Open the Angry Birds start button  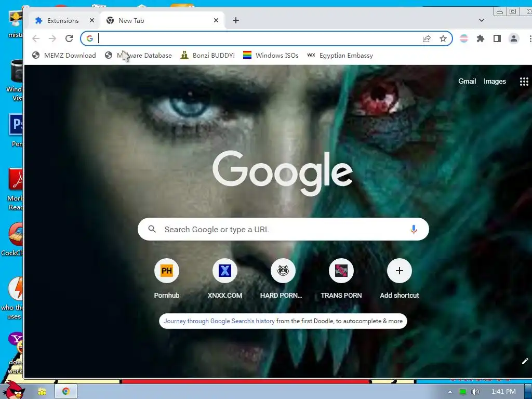click(x=13, y=390)
